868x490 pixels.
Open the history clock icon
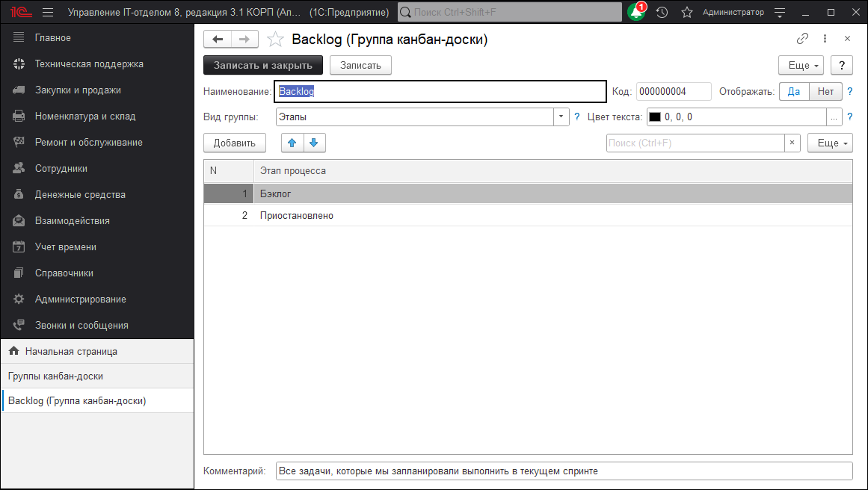click(x=662, y=13)
